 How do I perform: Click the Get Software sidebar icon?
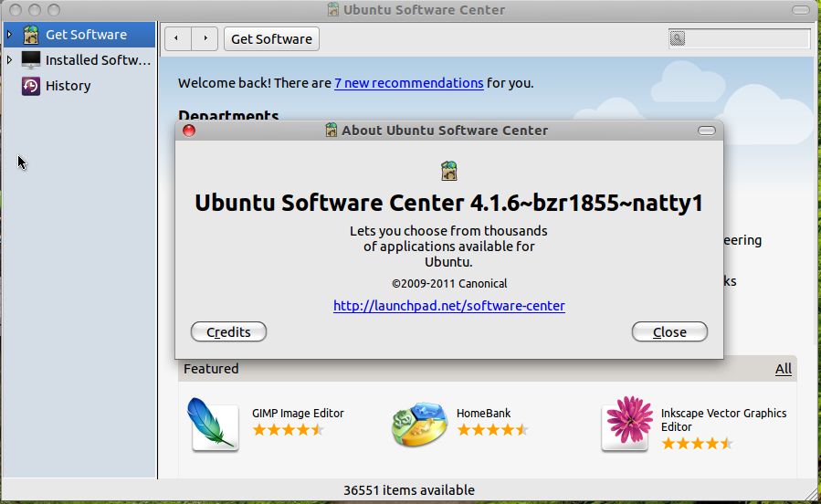(31, 35)
